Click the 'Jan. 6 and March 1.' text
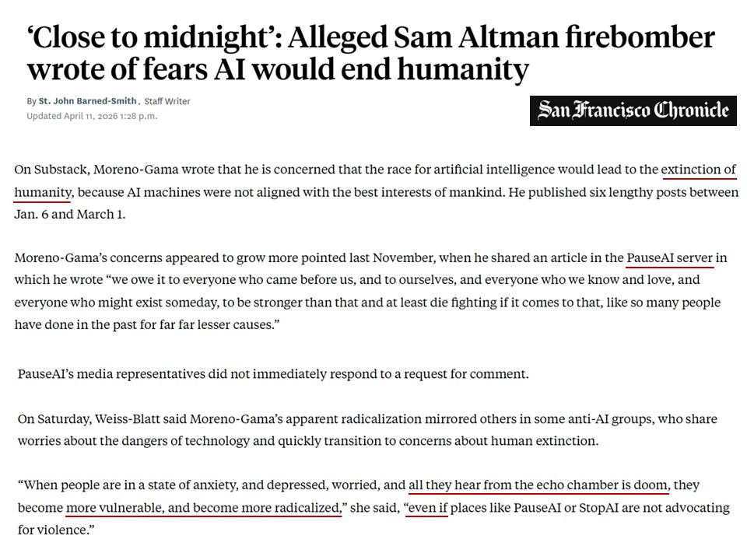Screen dimensions: 747x560 pos(69,213)
